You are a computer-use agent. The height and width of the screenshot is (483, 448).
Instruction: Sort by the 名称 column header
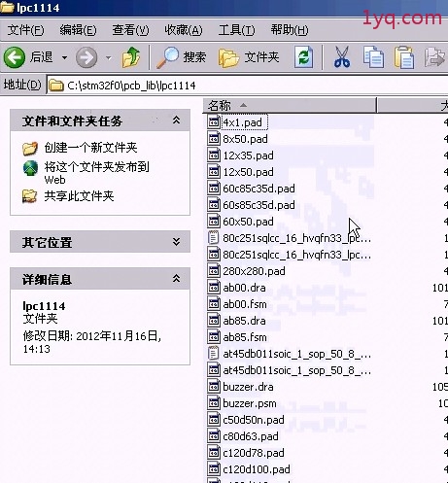pyautogui.click(x=290, y=106)
